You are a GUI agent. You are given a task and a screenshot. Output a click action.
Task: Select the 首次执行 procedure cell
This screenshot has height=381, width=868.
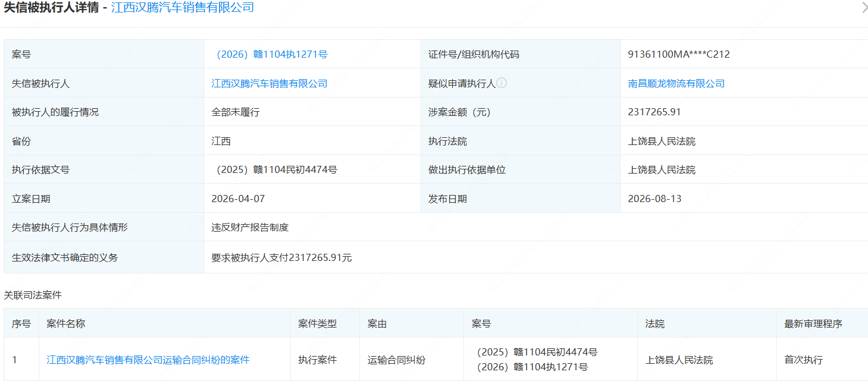(x=803, y=360)
